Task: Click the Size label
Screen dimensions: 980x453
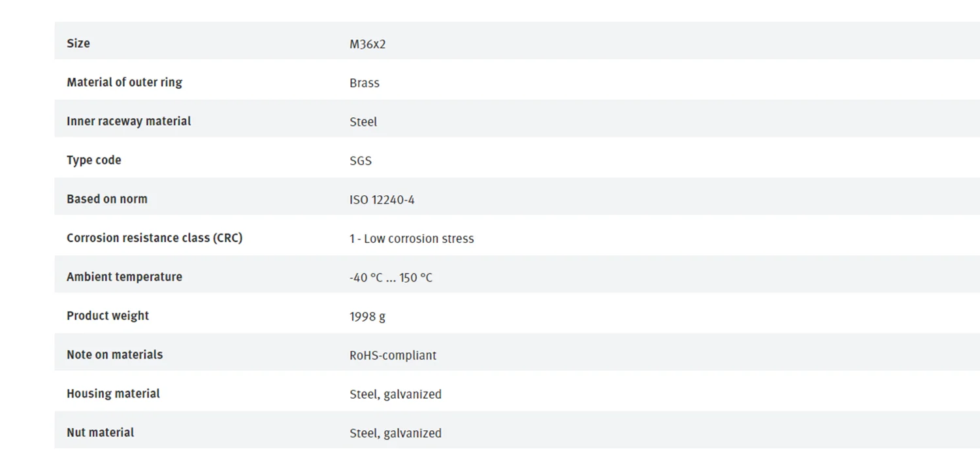Action: [78, 43]
